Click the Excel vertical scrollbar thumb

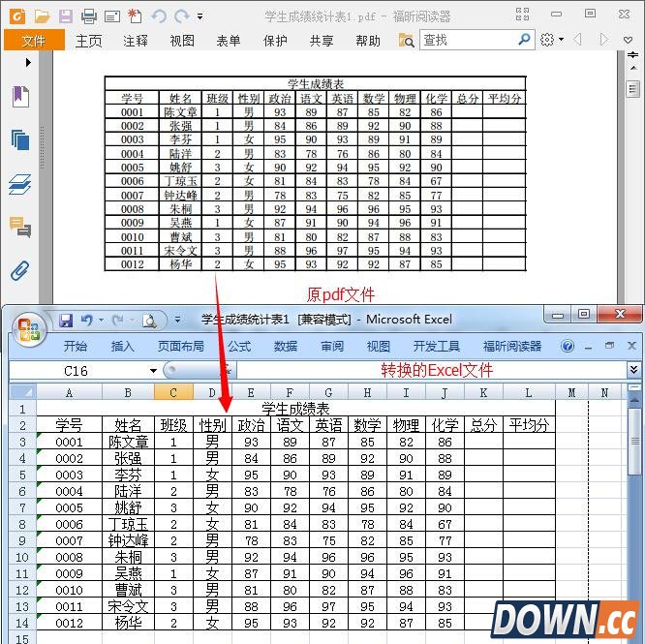(633, 442)
